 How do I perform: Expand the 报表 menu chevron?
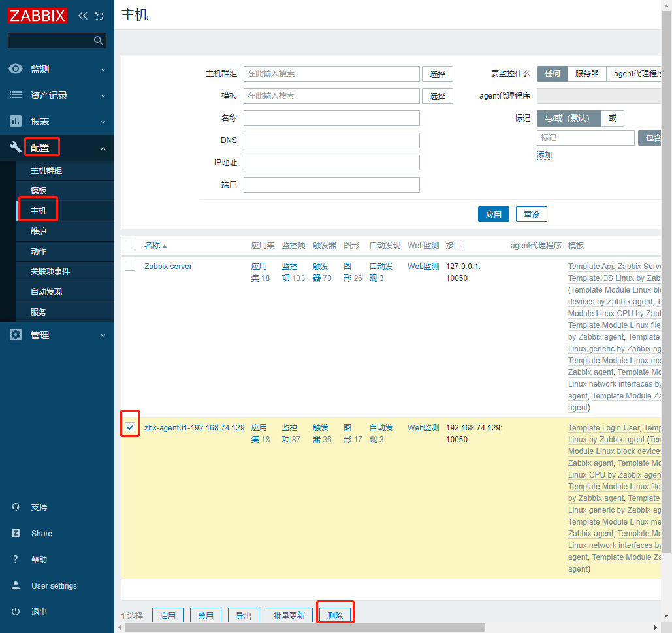click(x=103, y=122)
